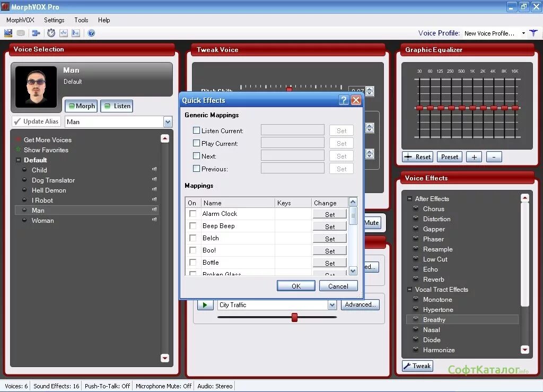This screenshot has height=392, width=543.
Task: Click Set button for Alarm Clock
Action: (x=330, y=214)
